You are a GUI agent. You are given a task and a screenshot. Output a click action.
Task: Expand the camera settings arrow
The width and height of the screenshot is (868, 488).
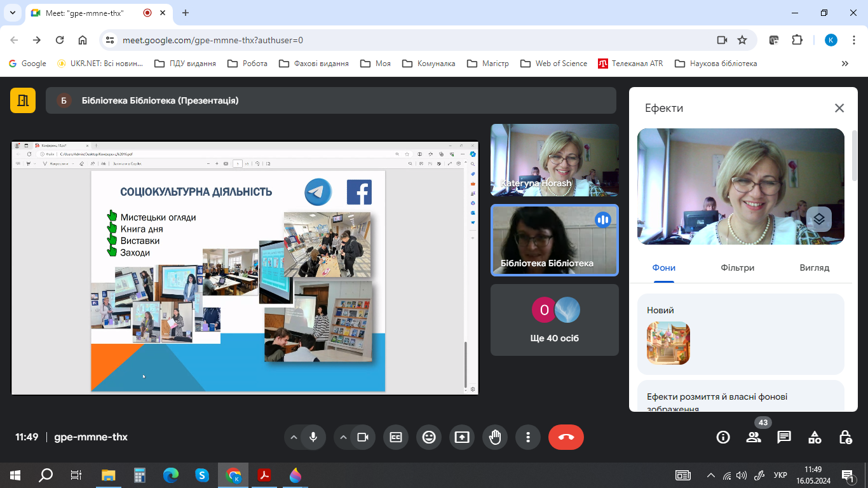click(x=344, y=437)
